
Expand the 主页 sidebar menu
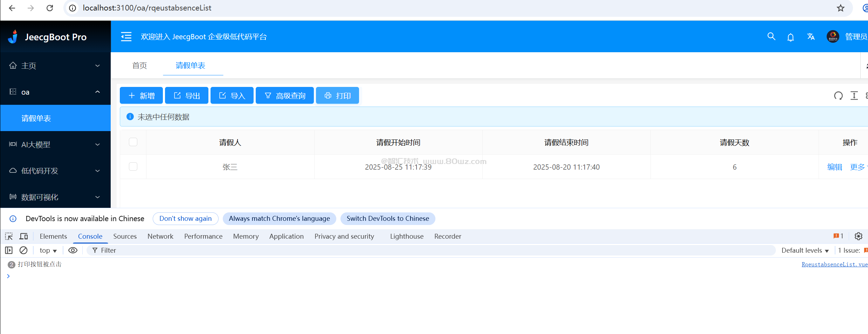tap(55, 66)
